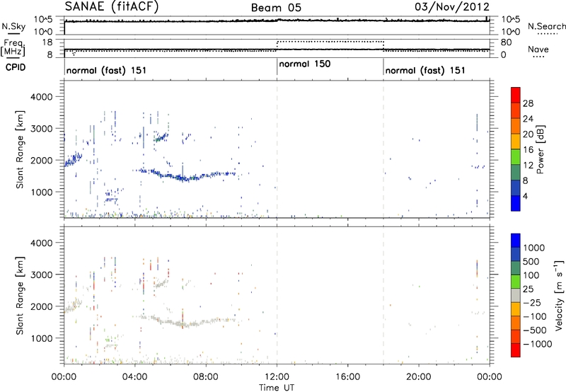The height and width of the screenshot is (392, 566).
Task: Pick the bright blue top Velocity colorbar segment
Action: [x=516, y=241]
